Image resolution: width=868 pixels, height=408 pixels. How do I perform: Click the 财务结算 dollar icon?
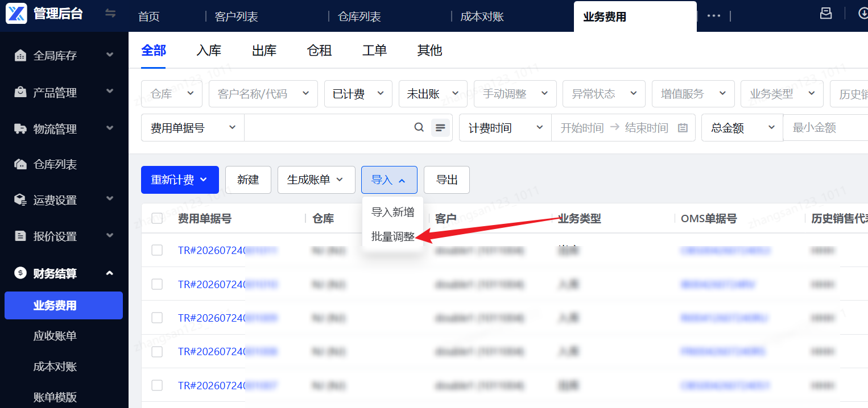tap(20, 273)
